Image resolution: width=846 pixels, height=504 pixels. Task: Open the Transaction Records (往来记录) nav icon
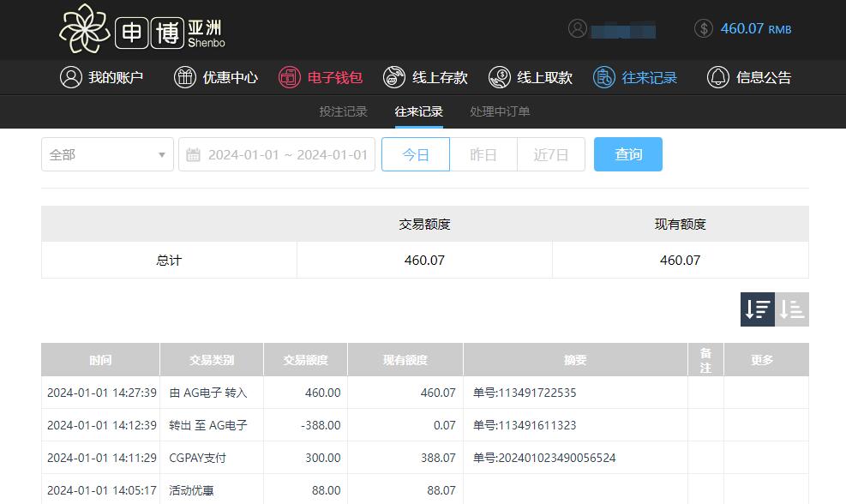point(604,77)
